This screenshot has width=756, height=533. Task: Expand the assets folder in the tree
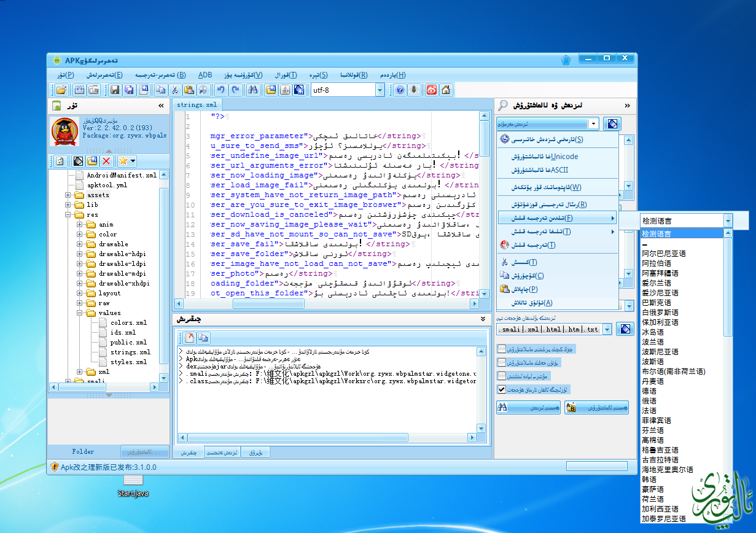(x=68, y=195)
